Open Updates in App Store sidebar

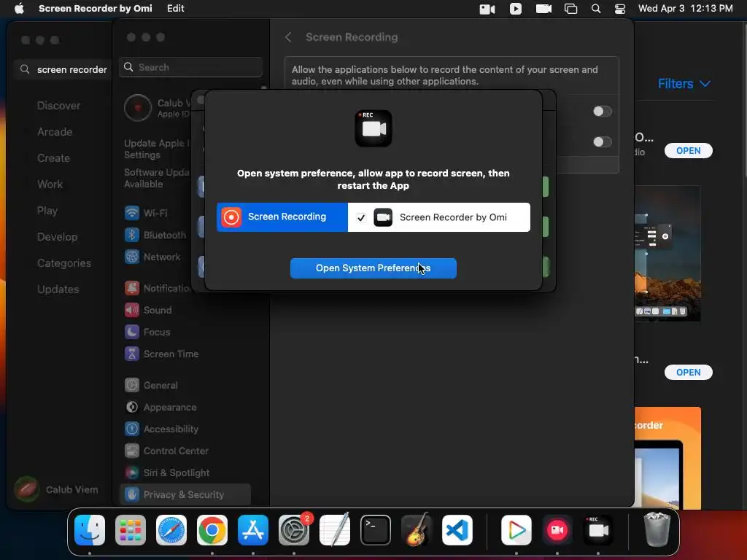click(x=58, y=289)
